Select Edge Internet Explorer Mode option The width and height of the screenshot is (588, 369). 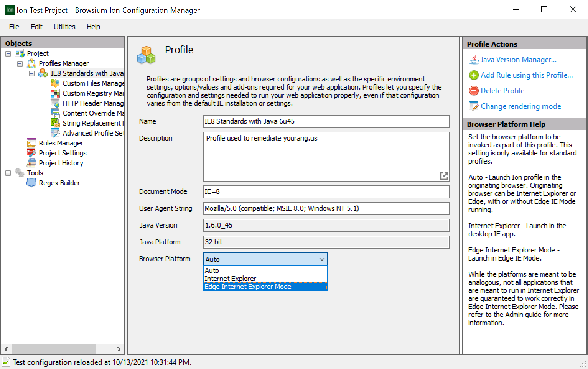[x=248, y=286]
